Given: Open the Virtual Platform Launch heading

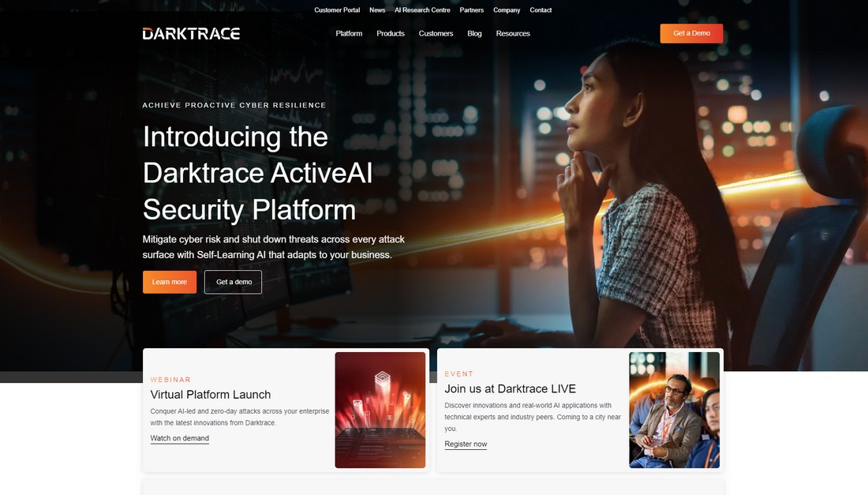Looking at the screenshot, I should (x=211, y=394).
